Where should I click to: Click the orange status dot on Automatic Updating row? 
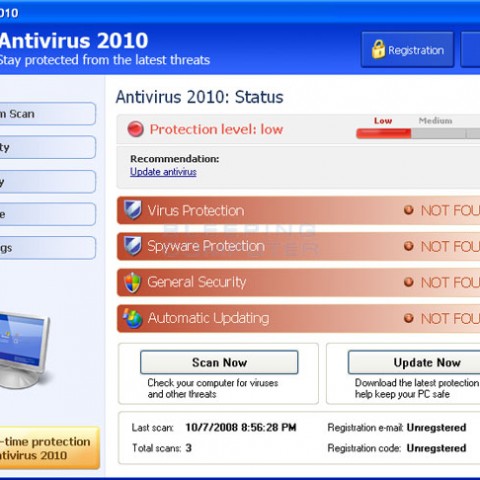click(409, 318)
